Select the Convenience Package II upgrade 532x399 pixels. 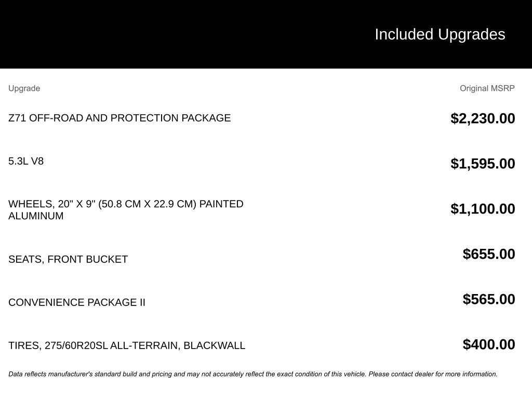tap(77, 302)
